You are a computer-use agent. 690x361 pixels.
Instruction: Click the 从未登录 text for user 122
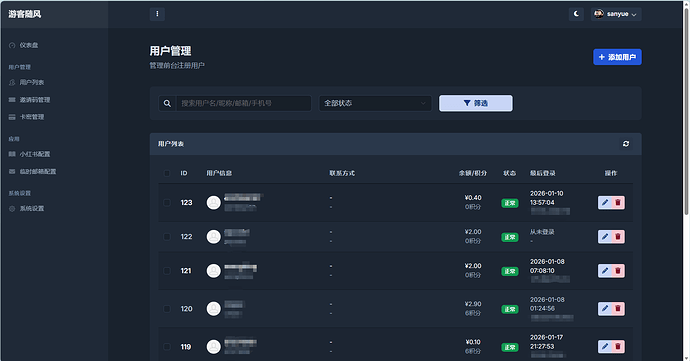pyautogui.click(x=542, y=232)
